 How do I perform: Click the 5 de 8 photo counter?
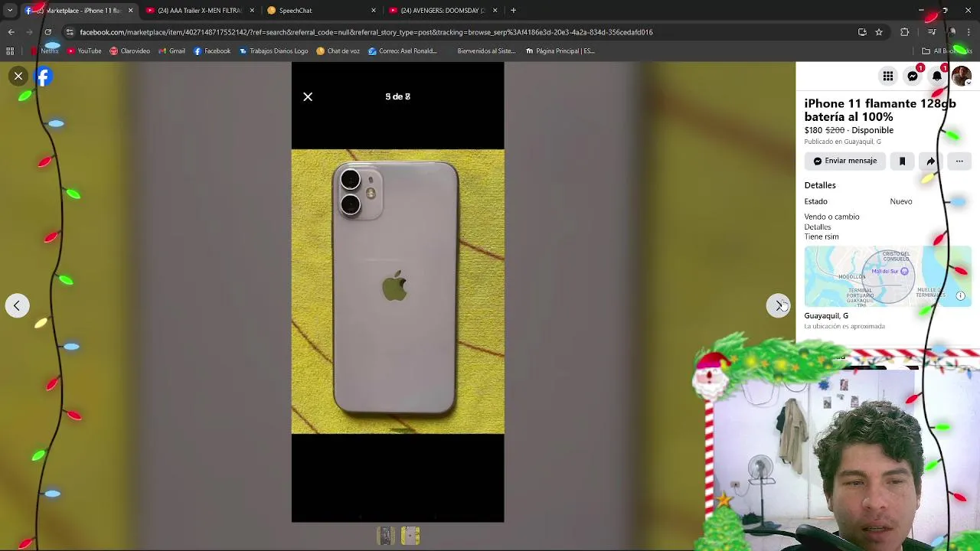pyautogui.click(x=397, y=96)
